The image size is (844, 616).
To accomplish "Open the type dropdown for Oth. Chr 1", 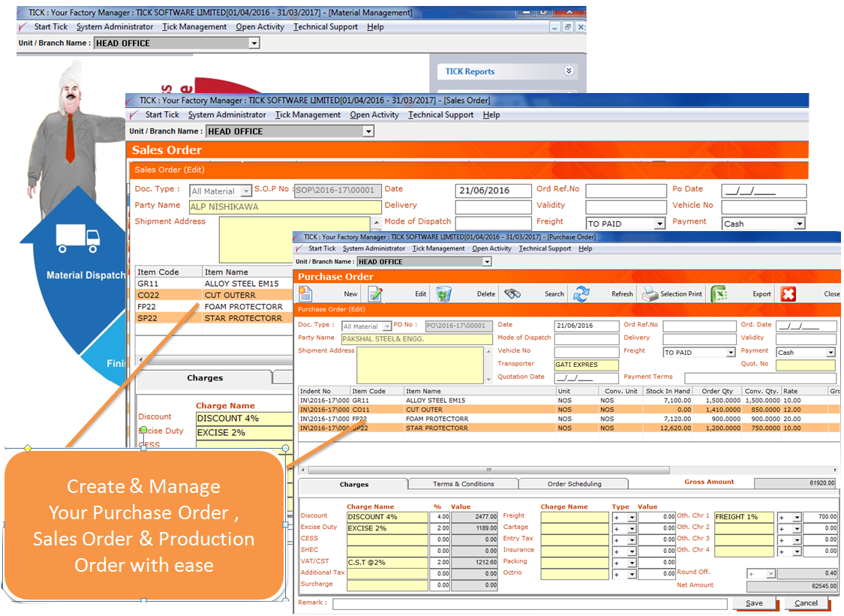I will click(x=797, y=518).
